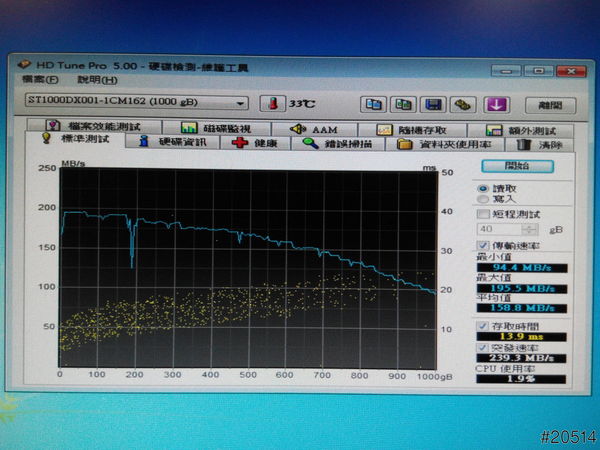Enable the 短程測試 checkbox
The height and width of the screenshot is (450, 600).
coord(484,213)
